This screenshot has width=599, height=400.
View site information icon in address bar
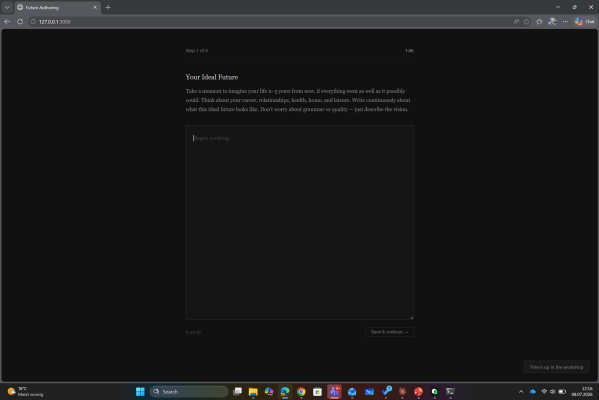pos(33,22)
